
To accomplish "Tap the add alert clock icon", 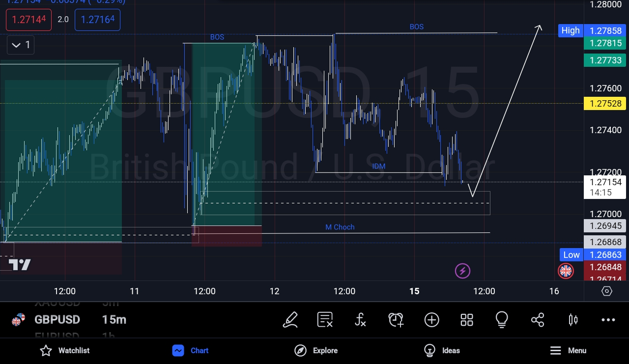I will click(396, 320).
